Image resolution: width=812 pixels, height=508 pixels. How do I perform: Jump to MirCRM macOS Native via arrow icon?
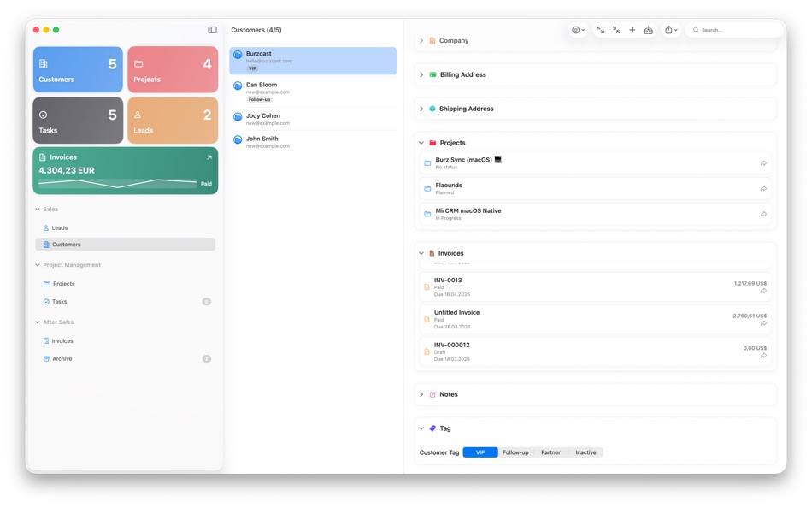point(763,214)
